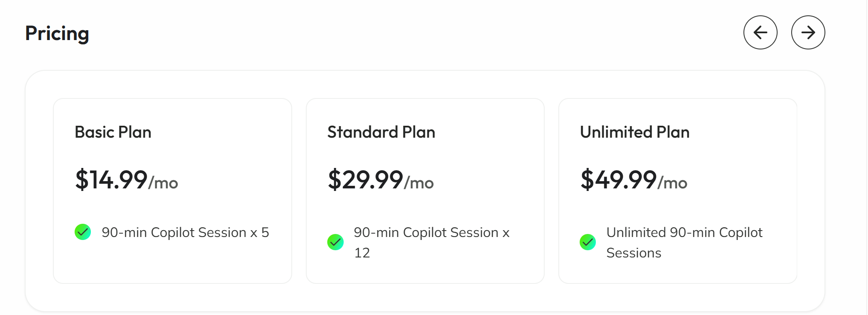Click the $29.99/mo price
868x315 pixels.
coord(380,179)
